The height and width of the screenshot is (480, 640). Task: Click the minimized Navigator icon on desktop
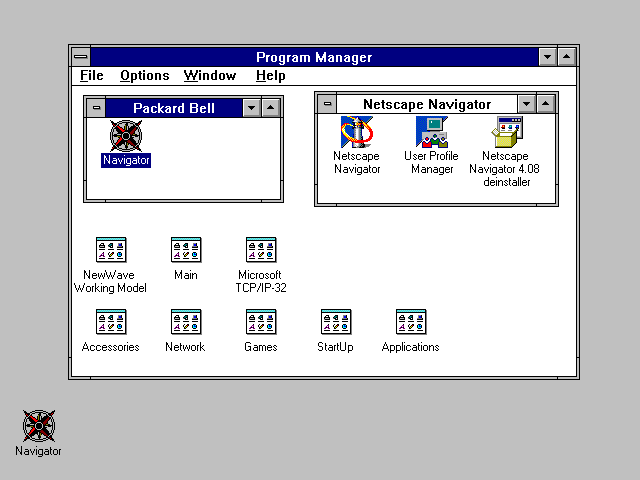(39, 426)
